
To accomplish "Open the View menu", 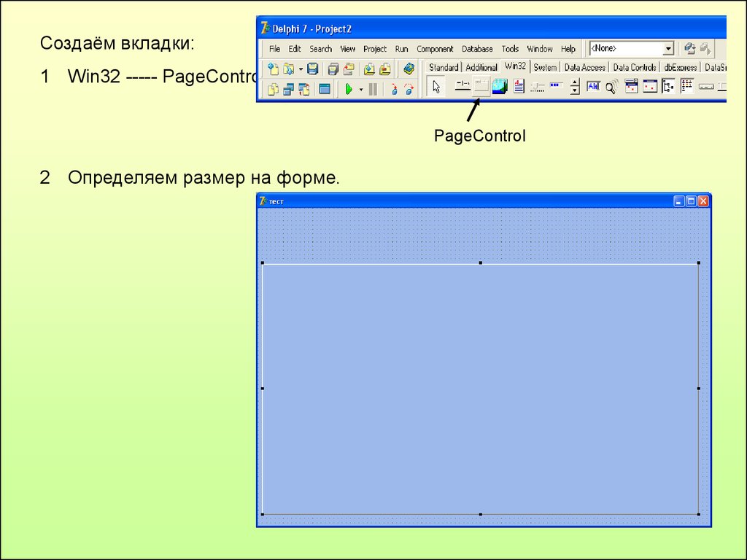I will pyautogui.click(x=348, y=49).
